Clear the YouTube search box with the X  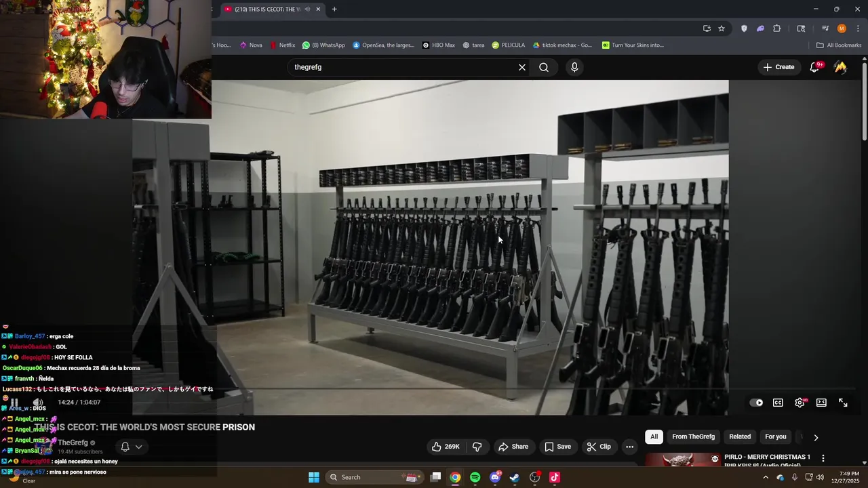[522, 67]
